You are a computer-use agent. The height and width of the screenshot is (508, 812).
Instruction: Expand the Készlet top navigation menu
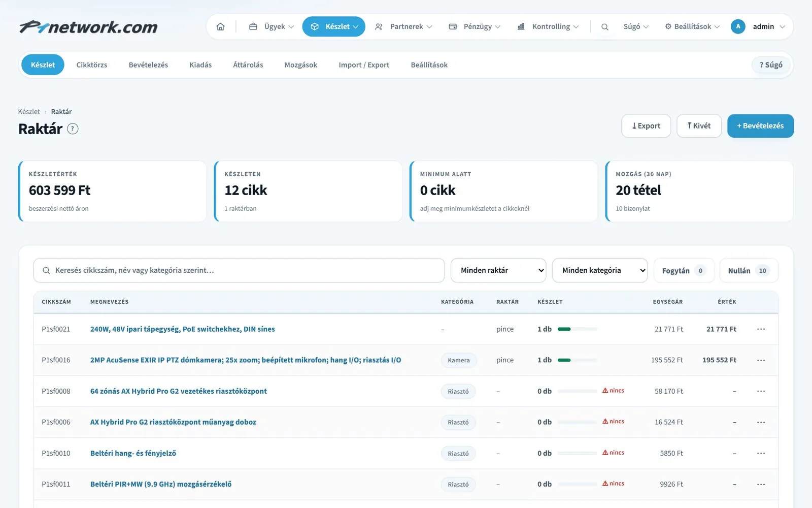tap(334, 26)
